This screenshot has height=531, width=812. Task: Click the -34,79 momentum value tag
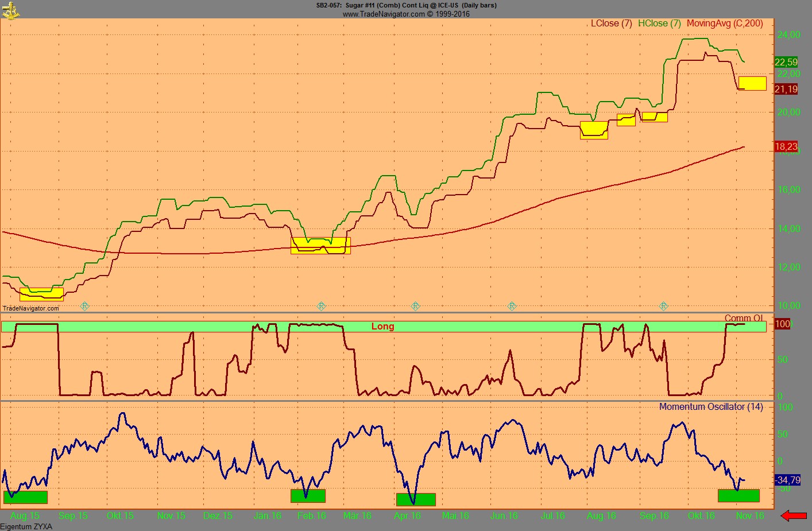[x=787, y=480]
